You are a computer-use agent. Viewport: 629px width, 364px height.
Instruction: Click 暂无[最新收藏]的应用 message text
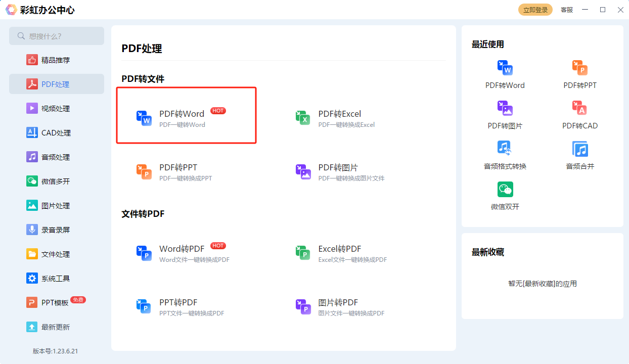coord(543,284)
